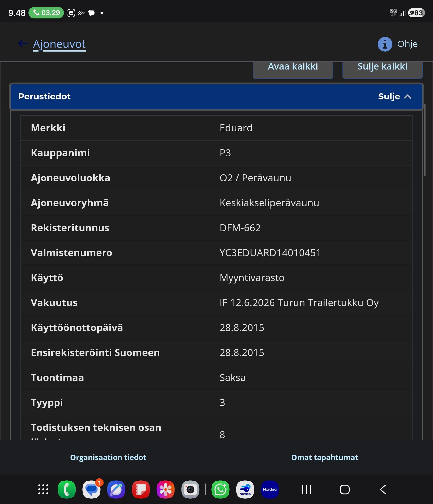Select the Saksa import country value
This screenshot has height=504, width=433.
[233, 378]
